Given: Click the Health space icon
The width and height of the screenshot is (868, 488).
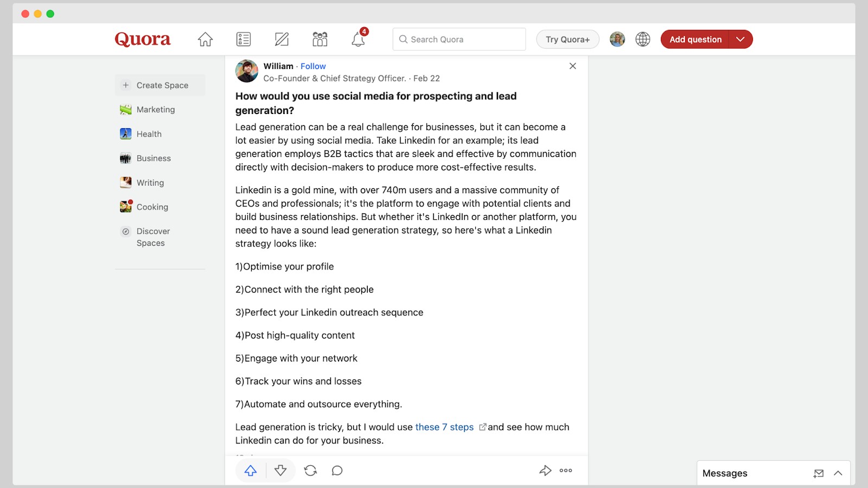Looking at the screenshot, I should pos(126,134).
